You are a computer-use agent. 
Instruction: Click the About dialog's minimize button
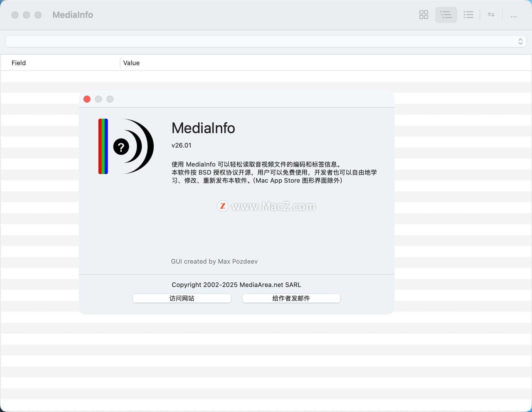pos(98,99)
